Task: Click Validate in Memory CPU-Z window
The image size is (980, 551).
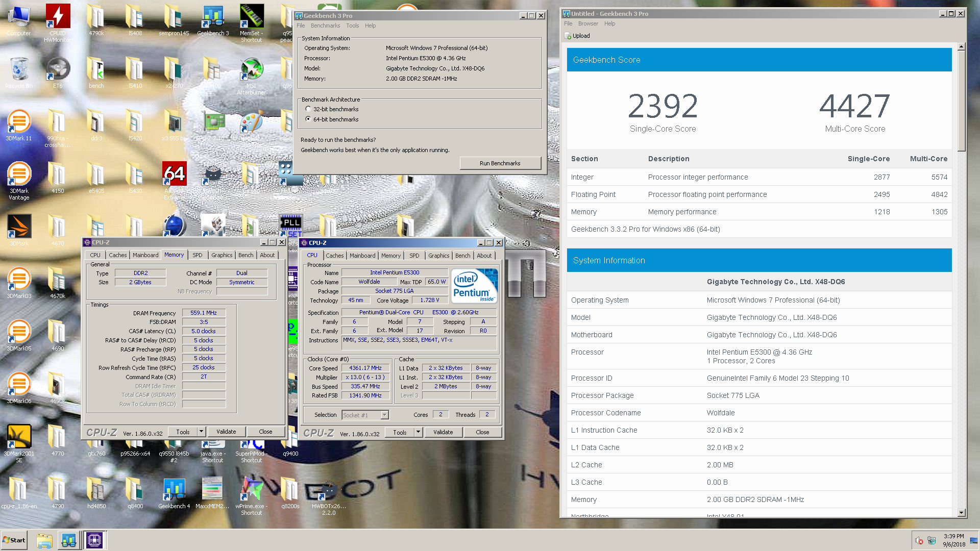Action: pos(226,432)
